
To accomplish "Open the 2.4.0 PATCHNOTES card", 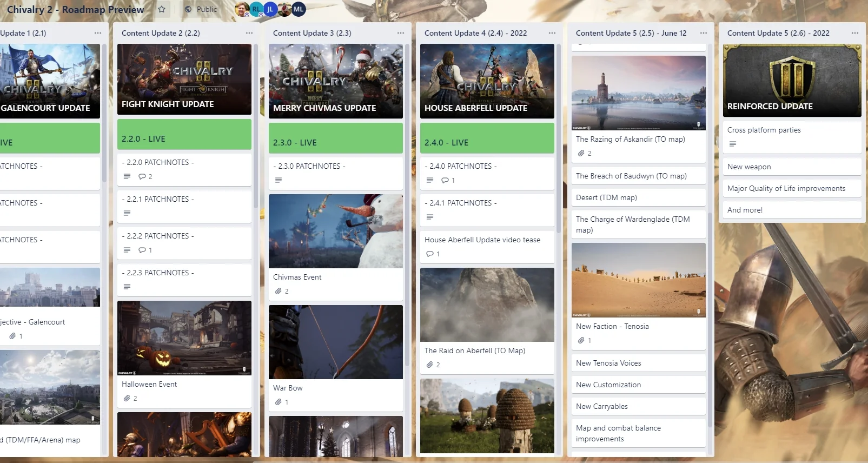I will 487,173.
